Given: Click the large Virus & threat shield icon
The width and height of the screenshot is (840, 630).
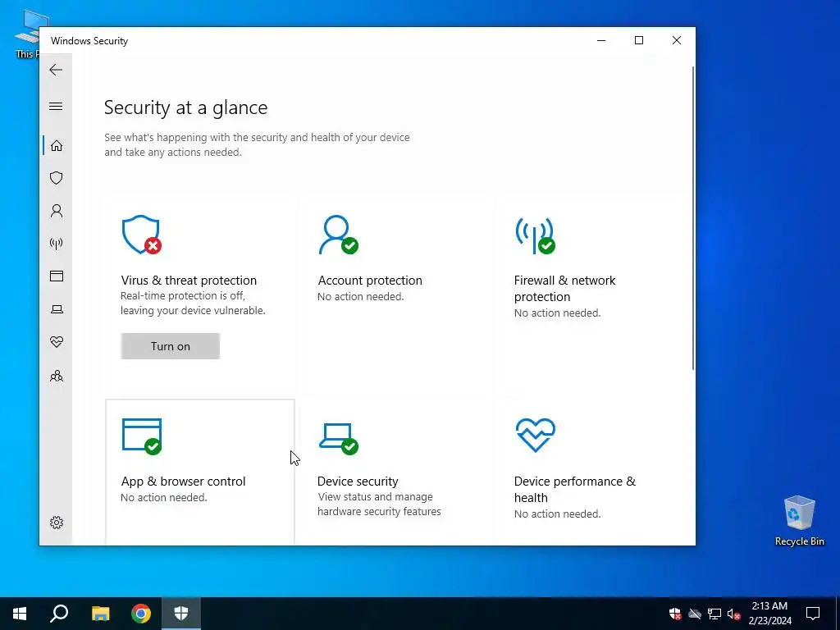Looking at the screenshot, I should point(141,235).
